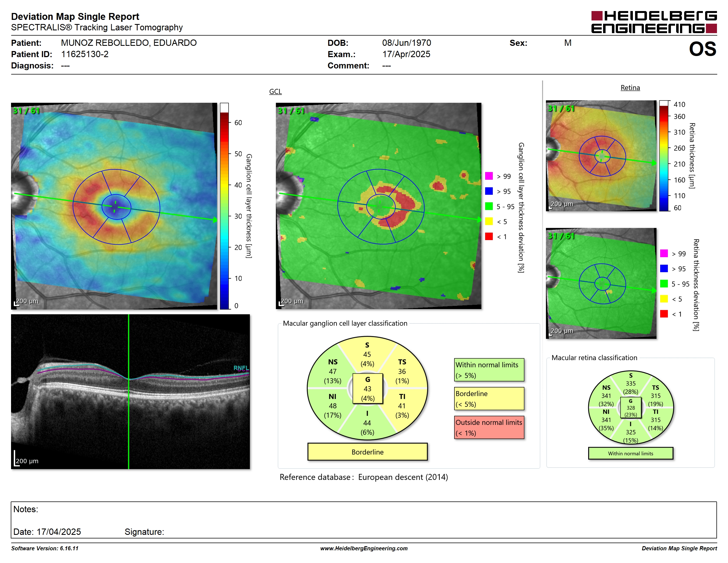Click the Deviation Map Single Report title
The image size is (728, 563).
point(75,16)
